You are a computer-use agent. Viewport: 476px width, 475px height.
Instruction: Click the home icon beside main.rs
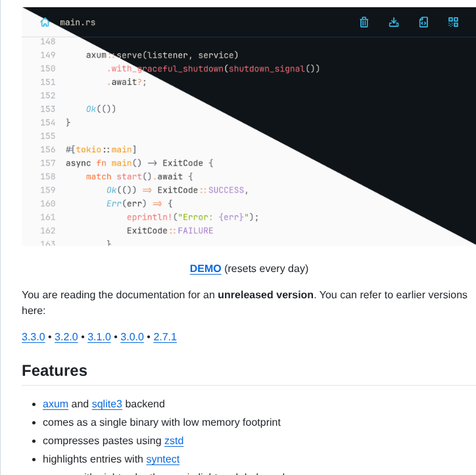point(45,22)
